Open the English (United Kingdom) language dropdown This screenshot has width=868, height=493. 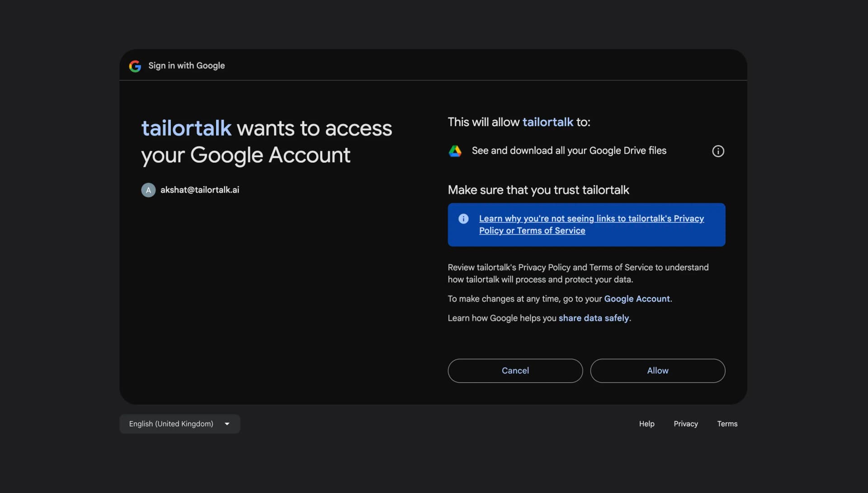(x=179, y=424)
